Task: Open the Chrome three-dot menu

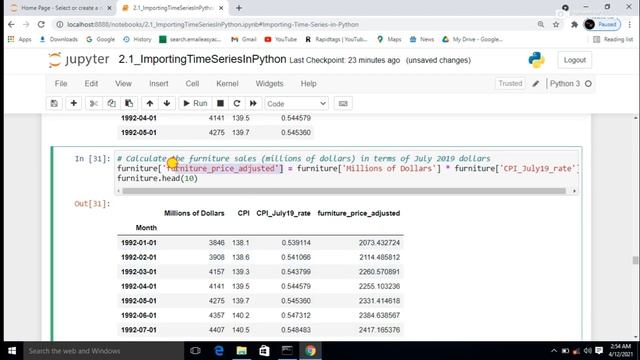Action: pos(630,24)
